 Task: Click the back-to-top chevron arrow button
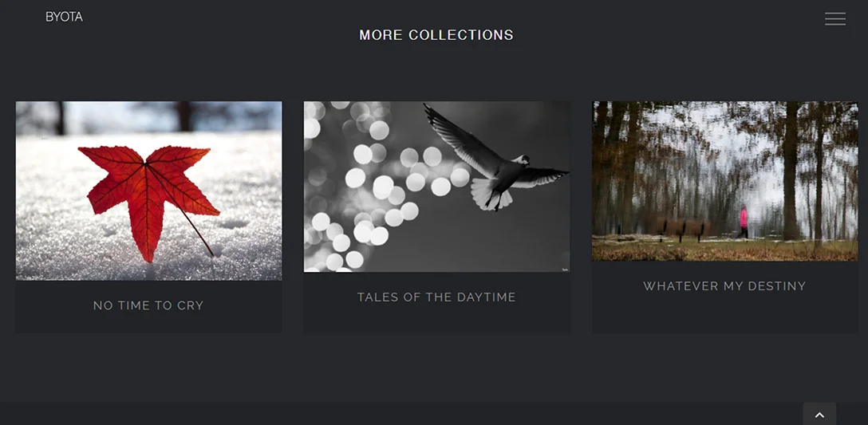pyautogui.click(x=819, y=415)
